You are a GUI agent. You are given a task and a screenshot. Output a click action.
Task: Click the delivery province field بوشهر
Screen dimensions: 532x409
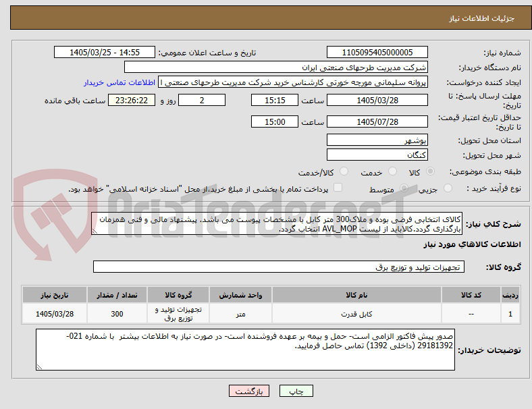[x=377, y=140]
